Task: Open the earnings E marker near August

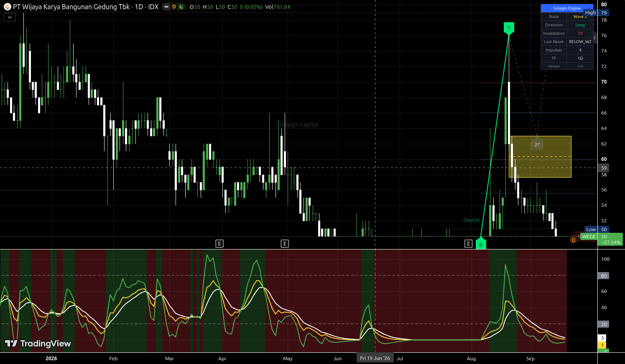Action: pos(468,244)
